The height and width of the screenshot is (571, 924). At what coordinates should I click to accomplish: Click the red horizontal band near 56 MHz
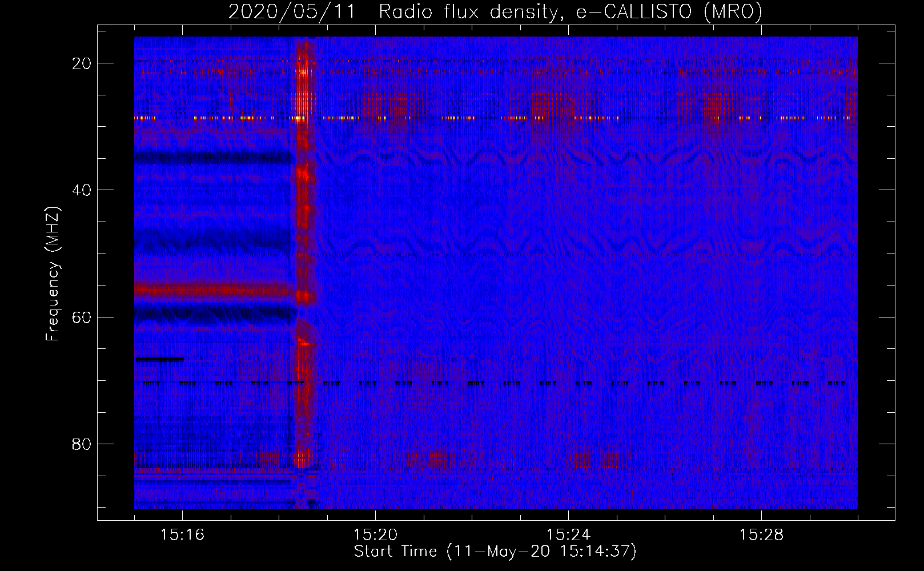215,291
